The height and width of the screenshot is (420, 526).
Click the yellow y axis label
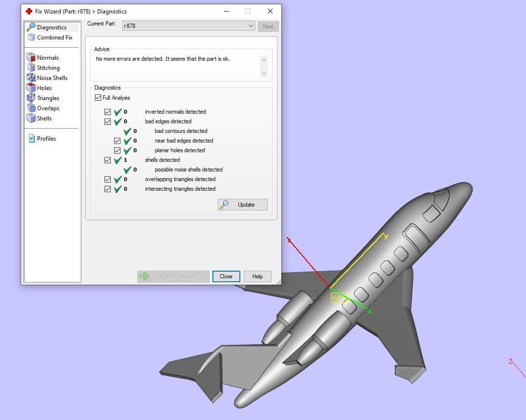[386, 236]
